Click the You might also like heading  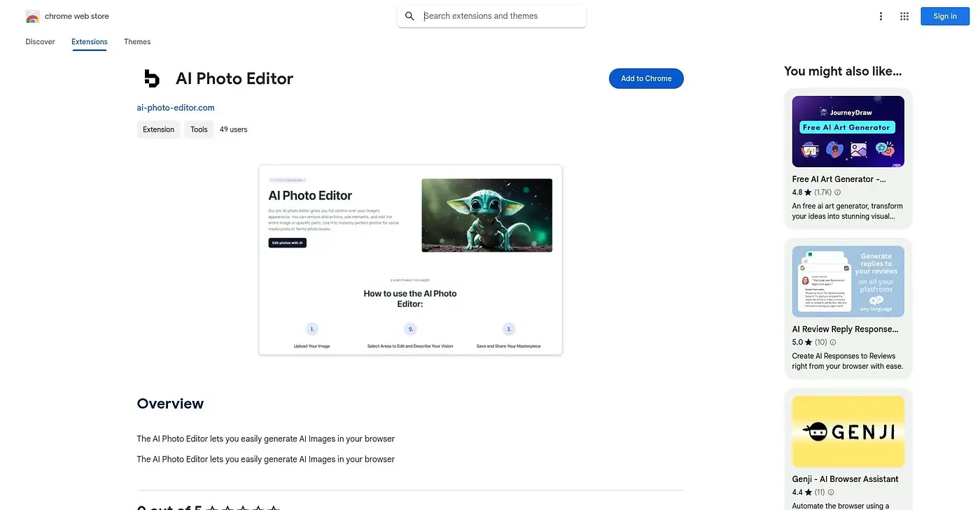click(843, 71)
